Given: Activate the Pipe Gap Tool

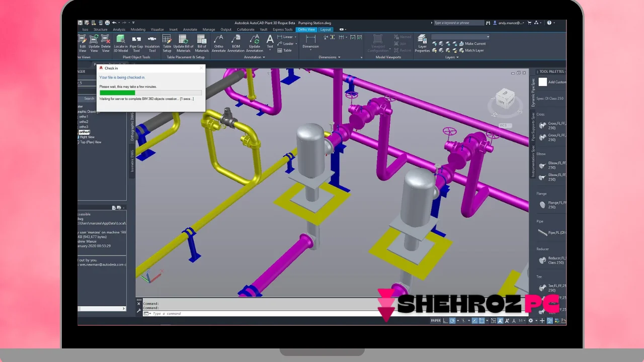Looking at the screenshot, I should point(136,43).
